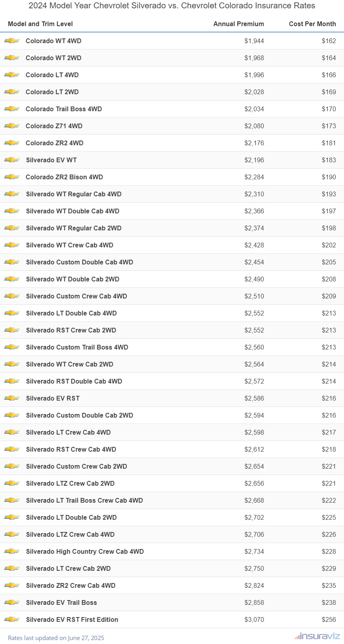Click the Chevrolet logo beside Silverado EV RST
This screenshot has height=644, width=344.
pyautogui.click(x=12, y=398)
